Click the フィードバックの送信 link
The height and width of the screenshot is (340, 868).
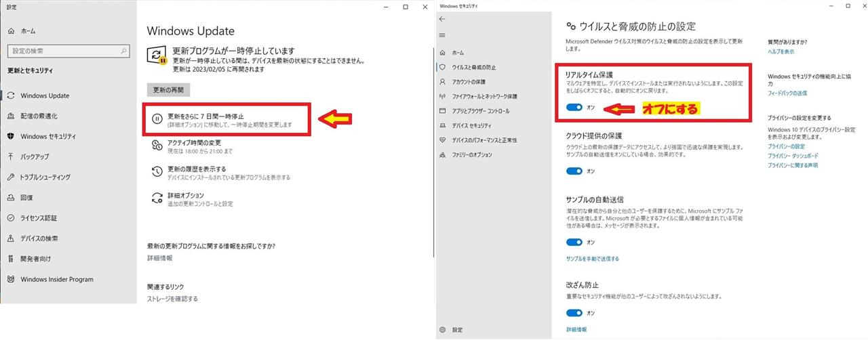click(x=787, y=93)
